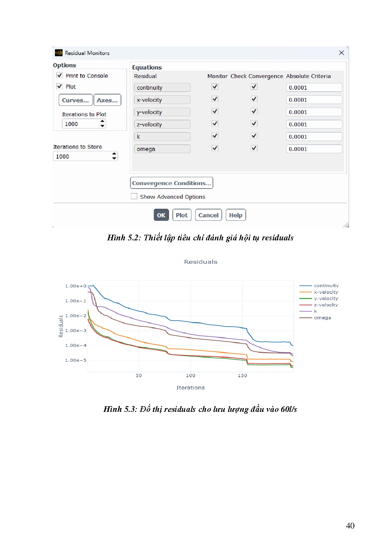392x554 pixels.
Task: Open the Axes settings button
Action: pyautogui.click(x=107, y=100)
